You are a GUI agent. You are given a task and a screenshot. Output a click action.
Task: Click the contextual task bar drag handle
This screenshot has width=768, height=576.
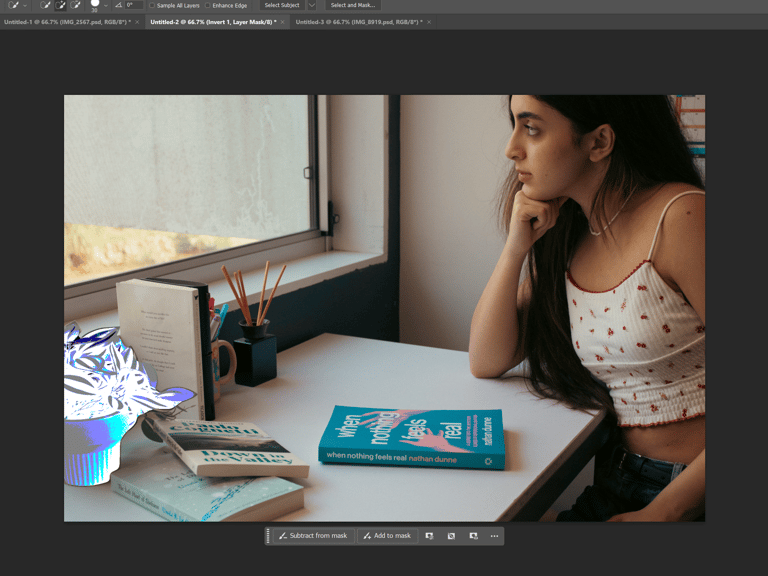point(268,536)
